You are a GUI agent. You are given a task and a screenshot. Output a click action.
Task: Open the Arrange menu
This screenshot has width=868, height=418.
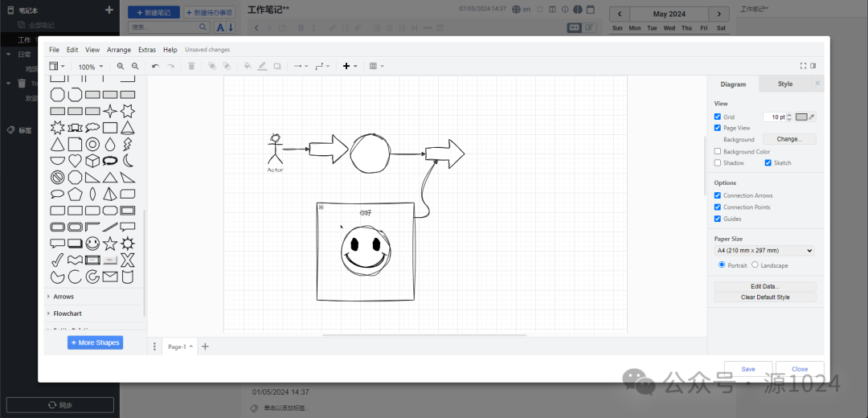coord(119,50)
